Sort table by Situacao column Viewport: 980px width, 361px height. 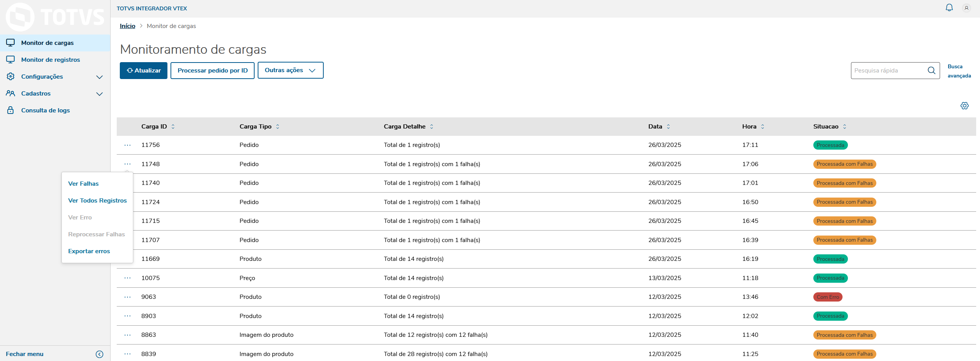pos(844,127)
